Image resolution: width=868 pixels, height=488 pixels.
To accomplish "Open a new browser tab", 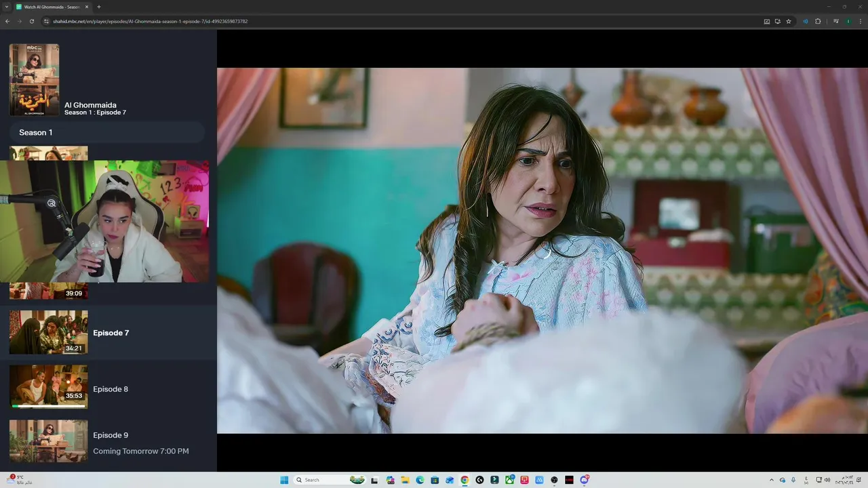I will 99,7.
